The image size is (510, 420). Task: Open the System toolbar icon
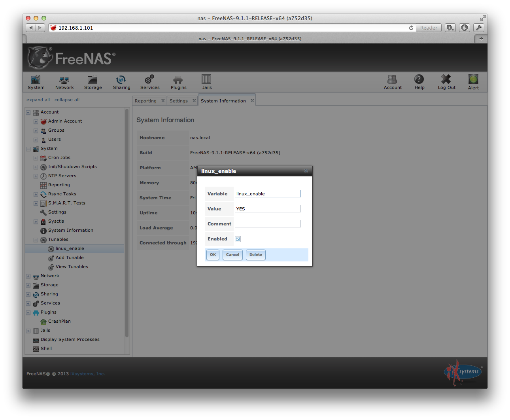[36, 82]
